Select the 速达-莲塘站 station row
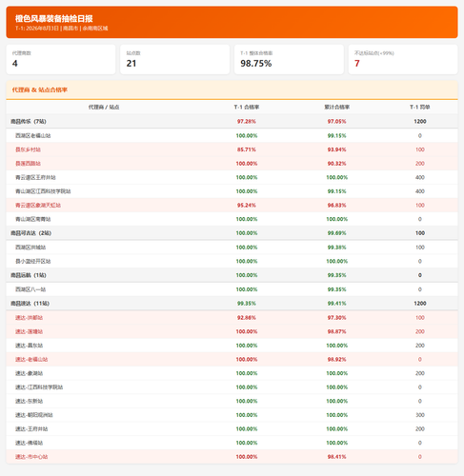464x476 pixels. click(x=232, y=331)
